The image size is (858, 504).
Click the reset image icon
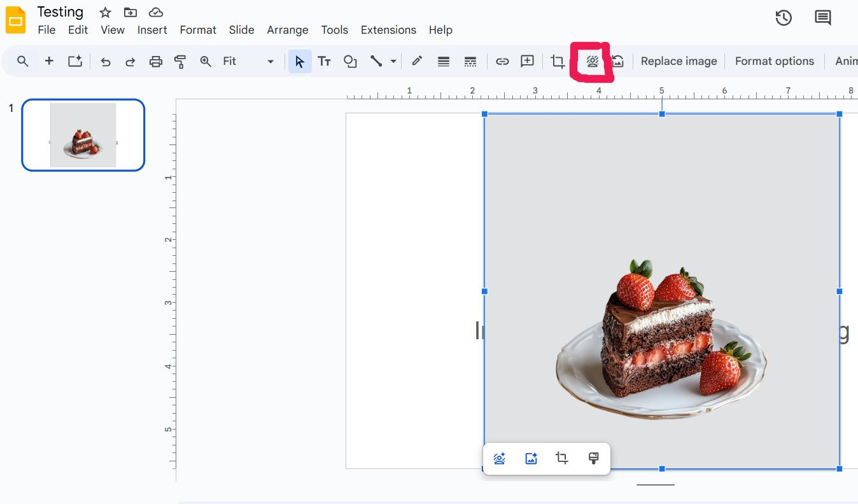pos(617,61)
